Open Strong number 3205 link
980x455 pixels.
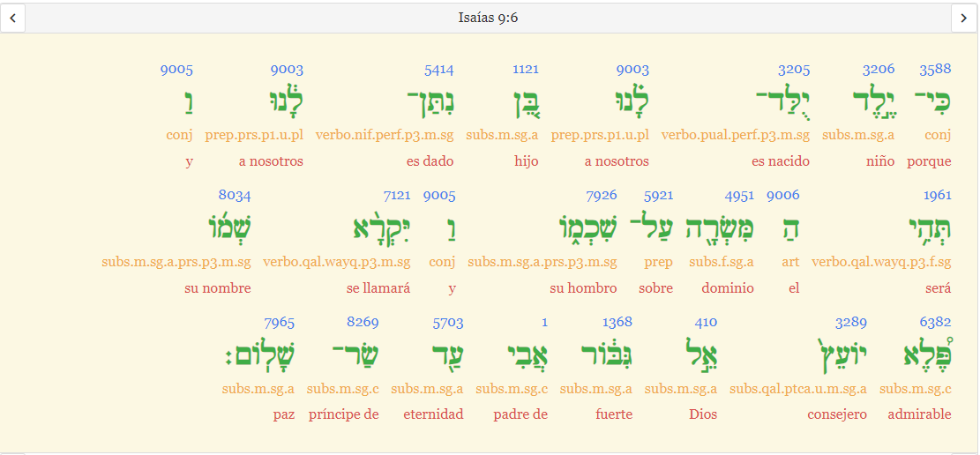(794, 70)
